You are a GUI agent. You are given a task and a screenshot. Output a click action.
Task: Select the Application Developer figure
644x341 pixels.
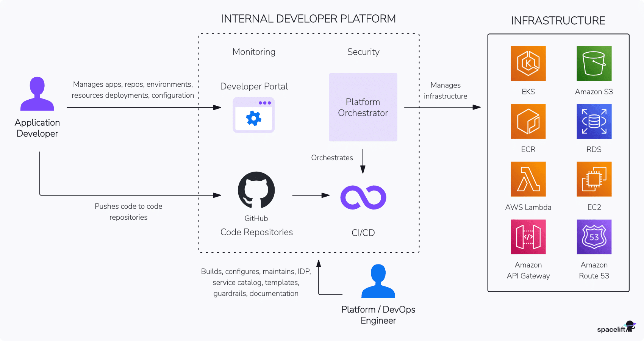(37, 94)
